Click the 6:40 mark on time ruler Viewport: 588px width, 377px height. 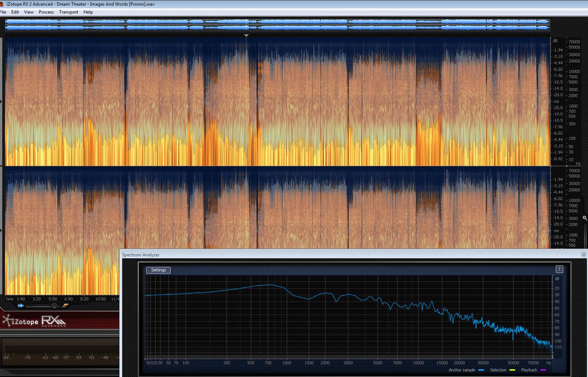pos(69,299)
